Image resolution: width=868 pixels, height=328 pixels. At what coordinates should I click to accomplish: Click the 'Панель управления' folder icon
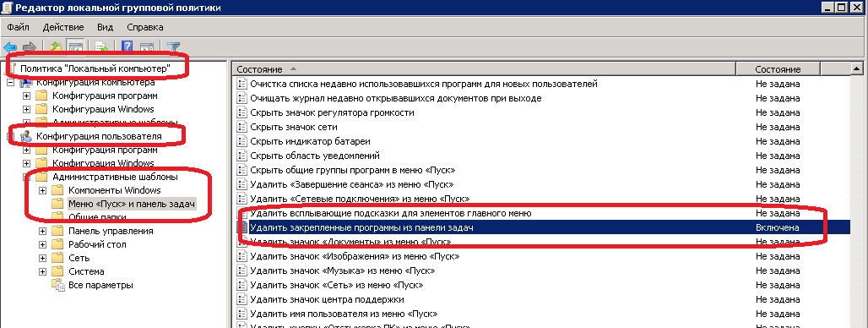[57, 231]
